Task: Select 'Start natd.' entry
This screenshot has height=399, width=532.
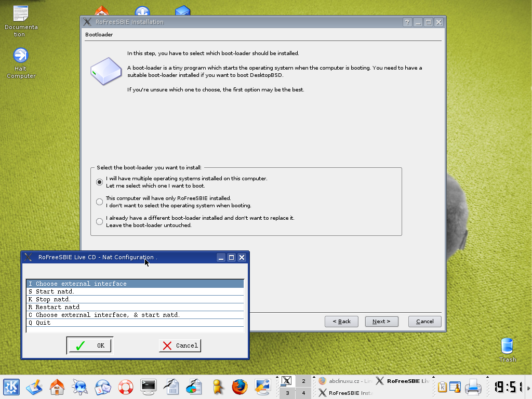Action: click(x=135, y=291)
